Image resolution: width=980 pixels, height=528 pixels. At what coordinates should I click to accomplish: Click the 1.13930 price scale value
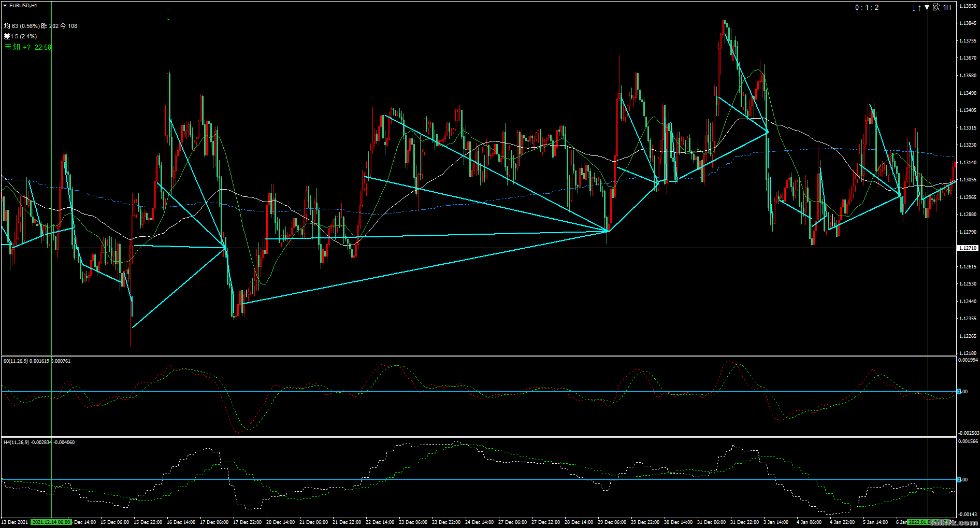(968, 6)
